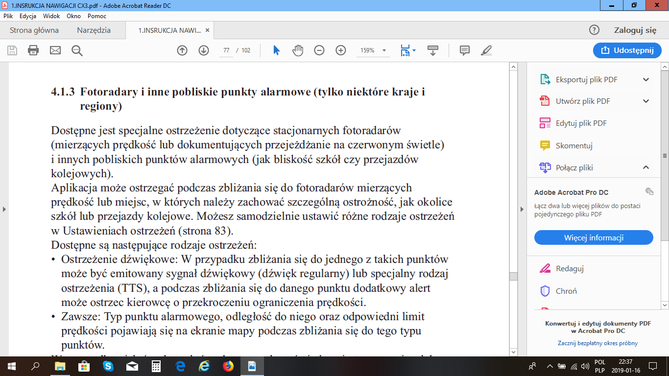Go to previous page arrow
This screenshot has width=669, height=376.
182,50
